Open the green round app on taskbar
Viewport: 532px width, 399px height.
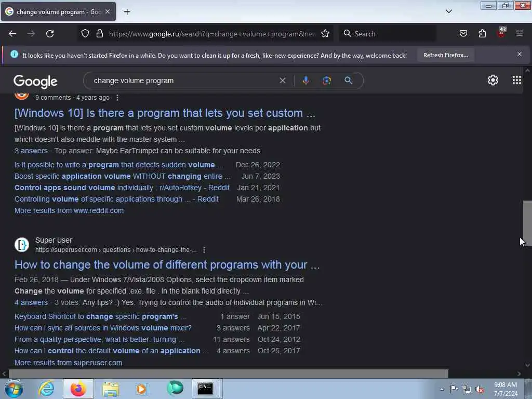(x=175, y=389)
